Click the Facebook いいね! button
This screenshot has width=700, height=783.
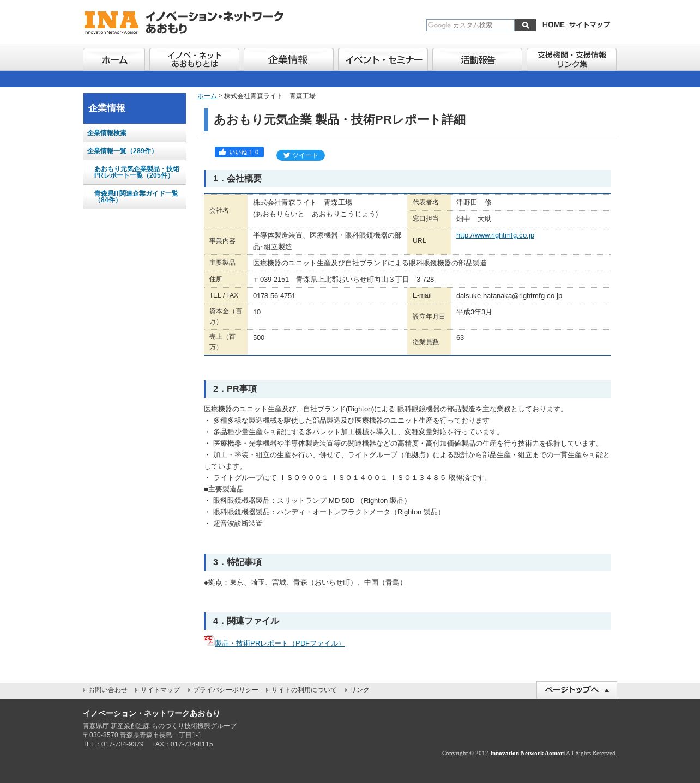click(x=239, y=152)
